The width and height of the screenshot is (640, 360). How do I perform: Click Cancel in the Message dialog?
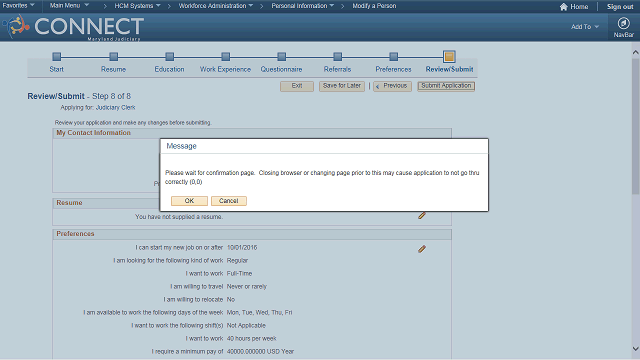pos(229,201)
